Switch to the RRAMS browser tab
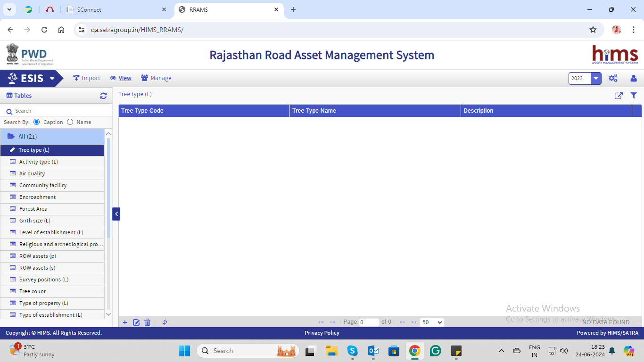Viewport: 644px width, 362px height. tap(229, 9)
